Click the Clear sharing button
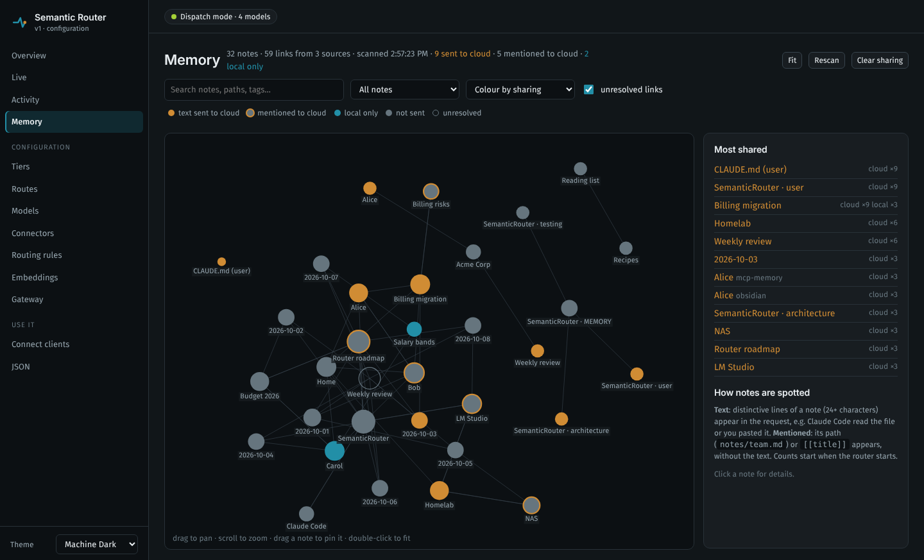 tap(880, 60)
